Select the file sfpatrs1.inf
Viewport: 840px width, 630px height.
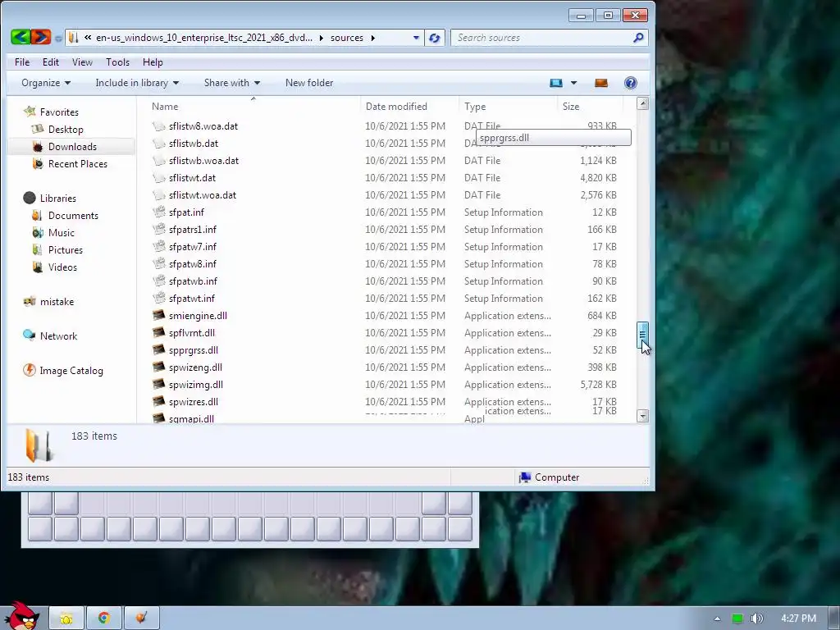click(192, 230)
